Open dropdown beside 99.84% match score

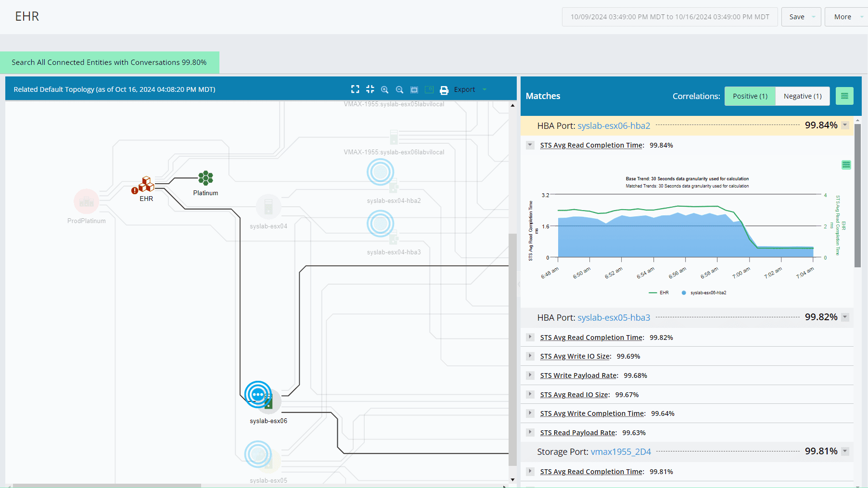(x=845, y=125)
